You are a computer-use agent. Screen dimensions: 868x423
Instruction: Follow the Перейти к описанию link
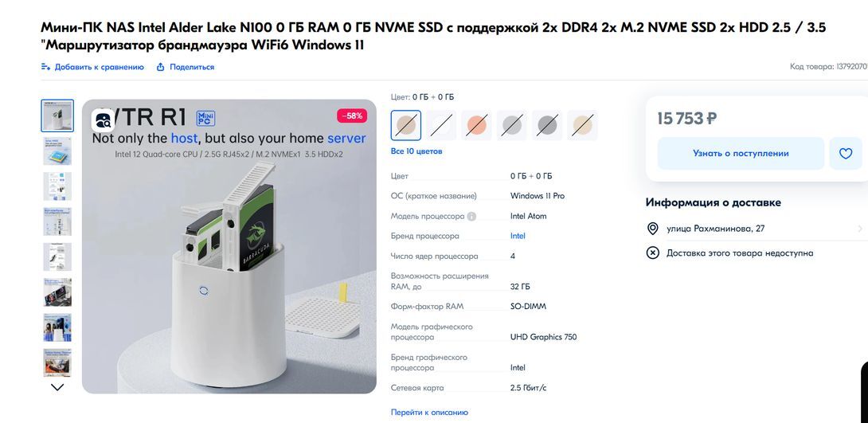(x=429, y=413)
